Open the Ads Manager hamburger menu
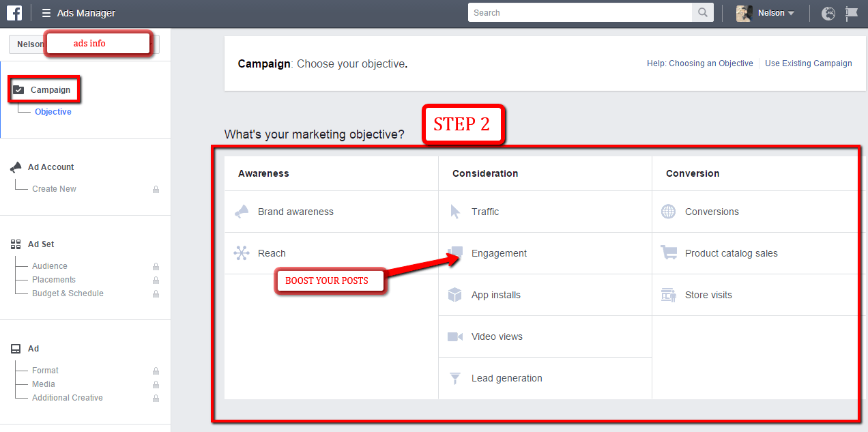The height and width of the screenshot is (432, 868). click(46, 13)
